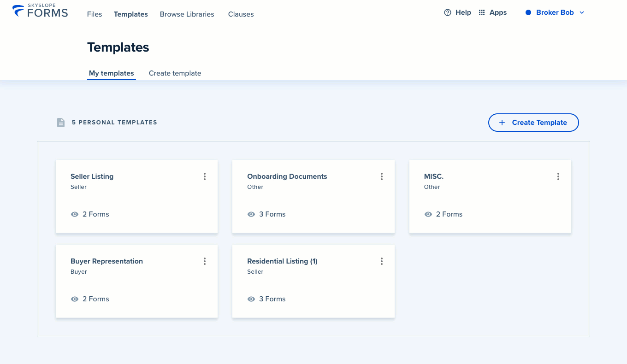The image size is (627, 364).
Task: Open the Help question-mark icon
Action: click(x=447, y=12)
